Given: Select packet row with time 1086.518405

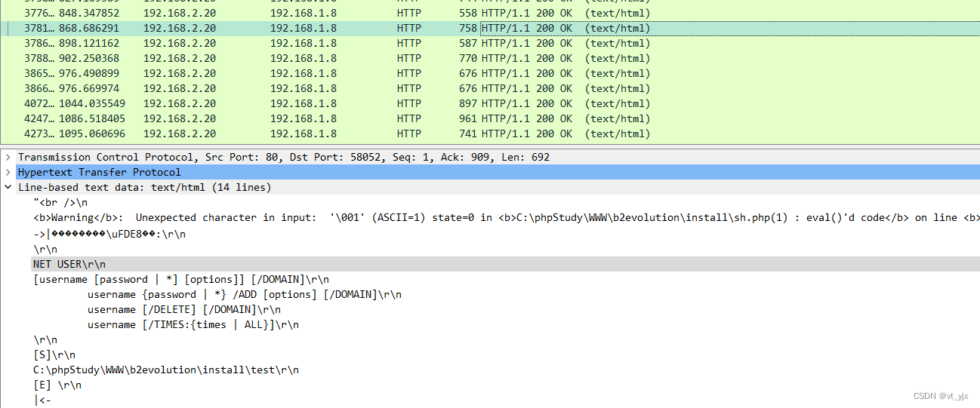Looking at the screenshot, I should click(x=490, y=118).
